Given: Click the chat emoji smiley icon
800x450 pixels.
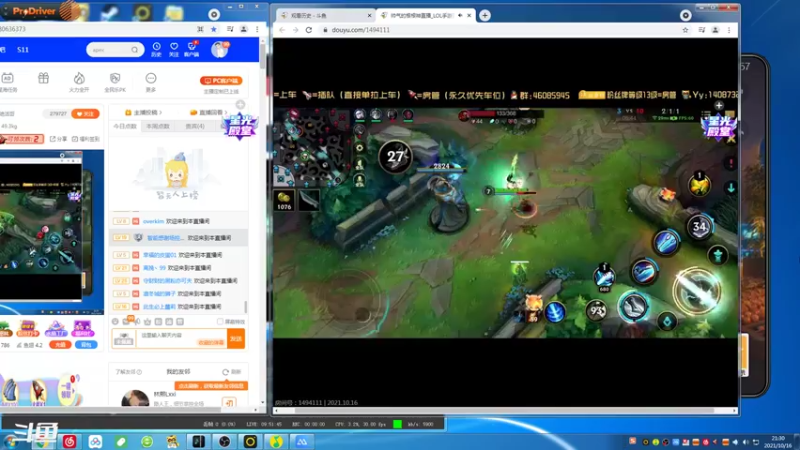Looking at the screenshot, I should pyautogui.click(x=115, y=321).
